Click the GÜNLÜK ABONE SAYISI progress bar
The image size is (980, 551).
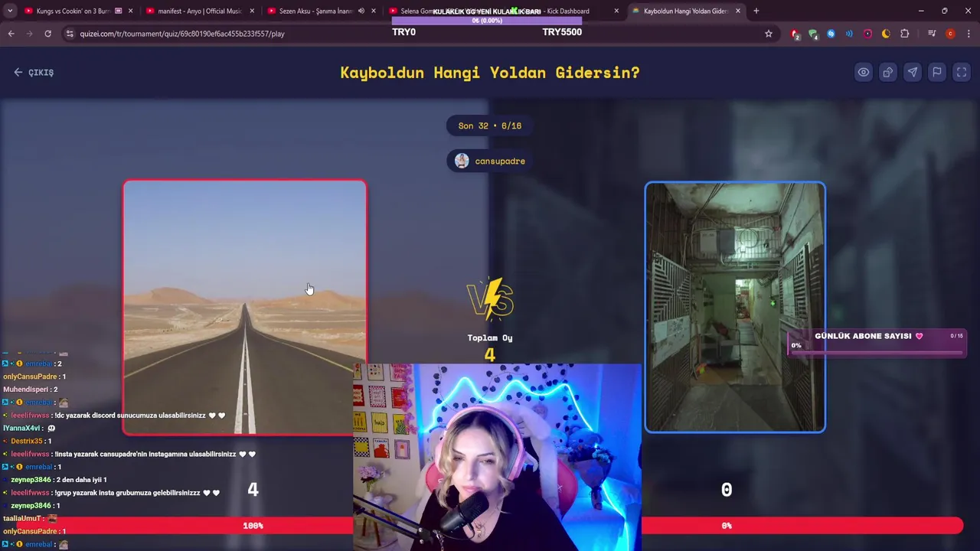click(x=877, y=344)
